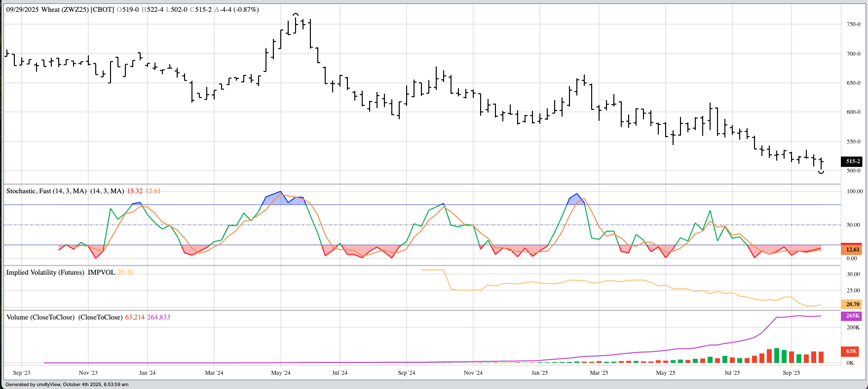Click the -0.87% change value in header
The image size is (868, 389).
246,9
